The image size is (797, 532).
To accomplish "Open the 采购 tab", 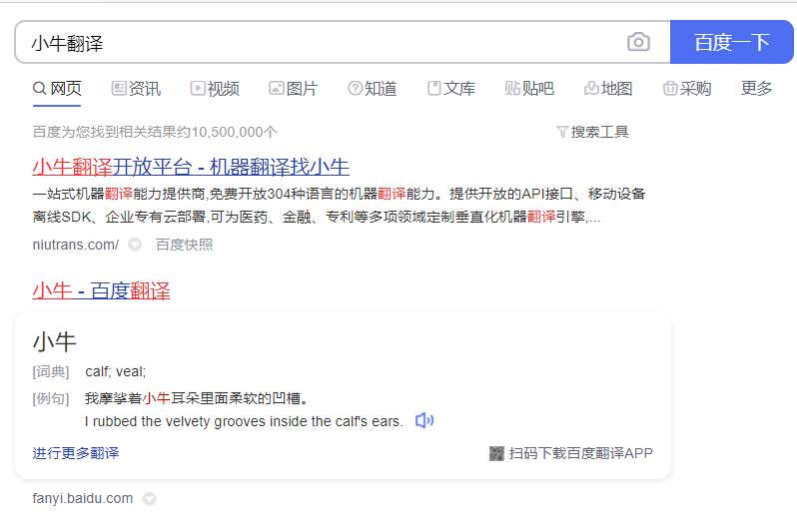I will pyautogui.click(x=687, y=89).
